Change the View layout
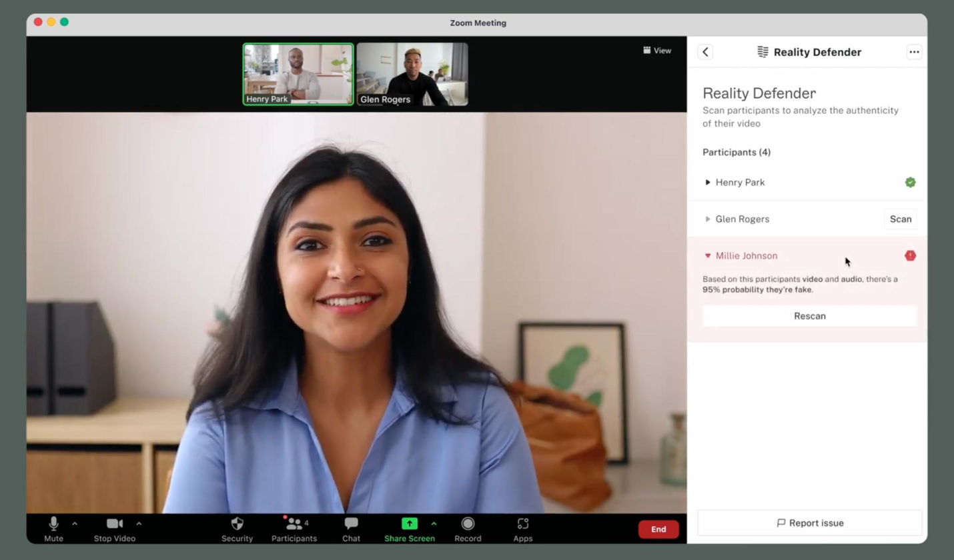This screenshot has height=560, width=954. click(x=657, y=51)
